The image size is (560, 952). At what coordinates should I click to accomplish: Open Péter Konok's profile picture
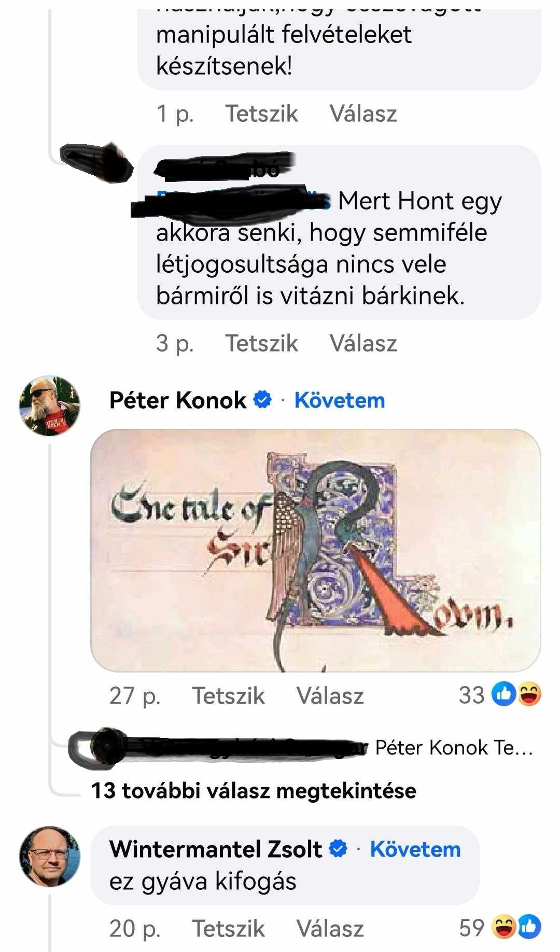[50, 405]
